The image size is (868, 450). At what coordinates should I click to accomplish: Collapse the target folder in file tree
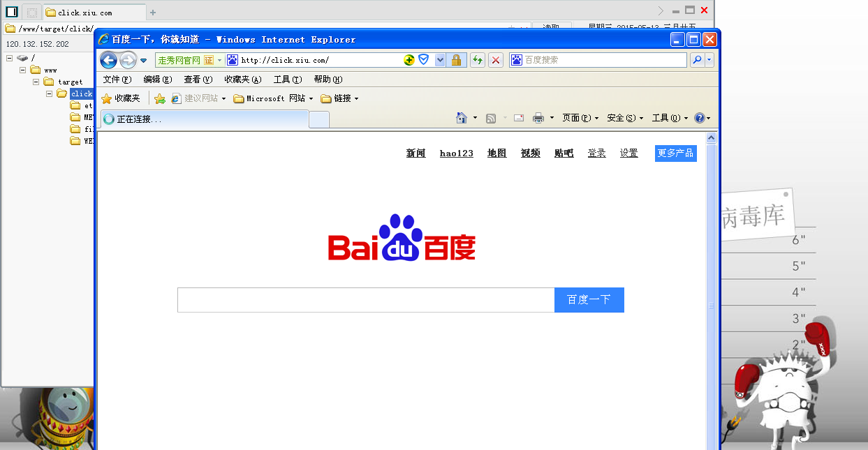tap(36, 82)
